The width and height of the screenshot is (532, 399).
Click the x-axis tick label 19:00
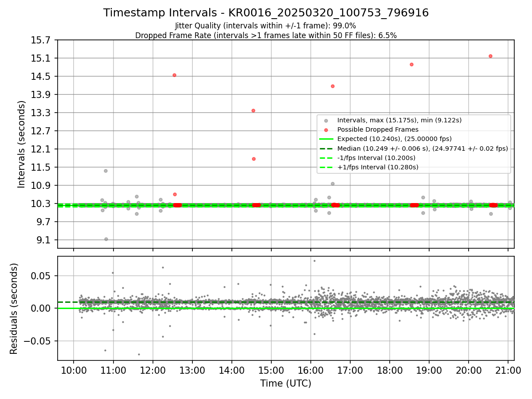(x=429, y=370)
